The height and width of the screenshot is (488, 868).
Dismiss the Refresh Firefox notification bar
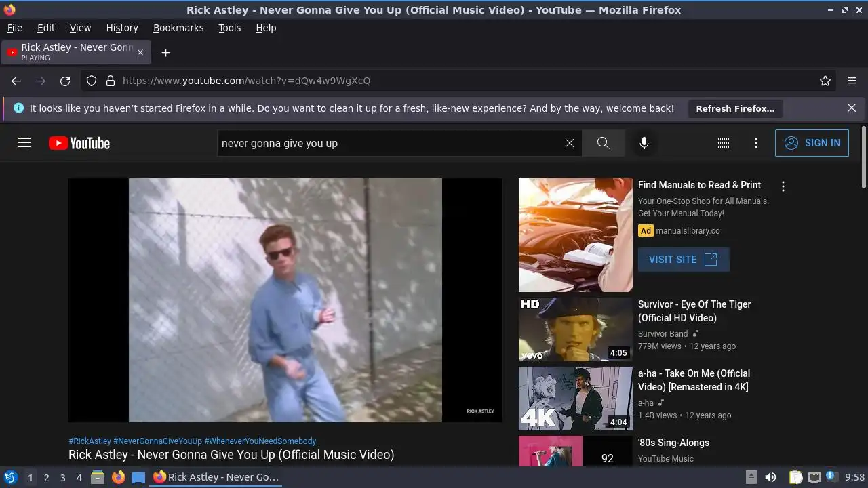[852, 108]
